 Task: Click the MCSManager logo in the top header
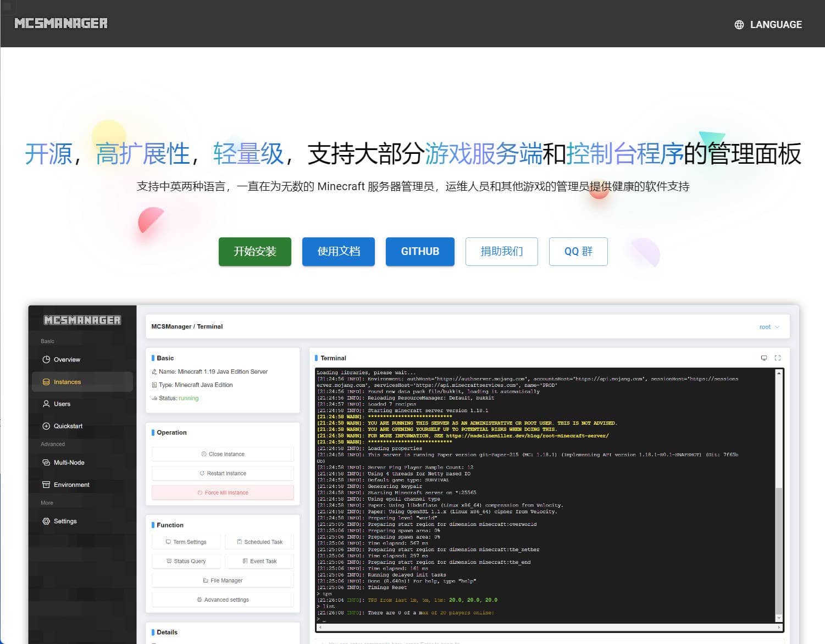(x=61, y=24)
